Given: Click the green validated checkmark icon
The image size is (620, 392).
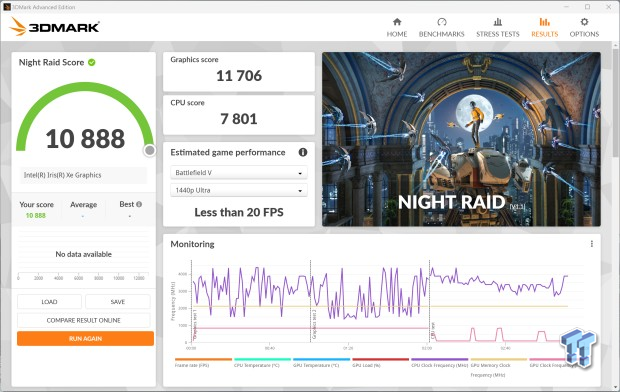Looking at the screenshot, I should (x=92, y=62).
